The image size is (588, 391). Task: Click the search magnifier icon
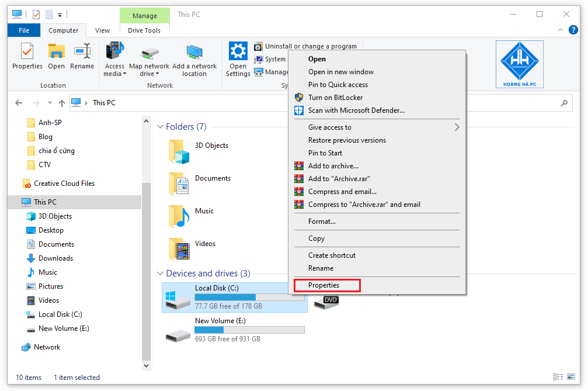pyautogui.click(x=564, y=103)
